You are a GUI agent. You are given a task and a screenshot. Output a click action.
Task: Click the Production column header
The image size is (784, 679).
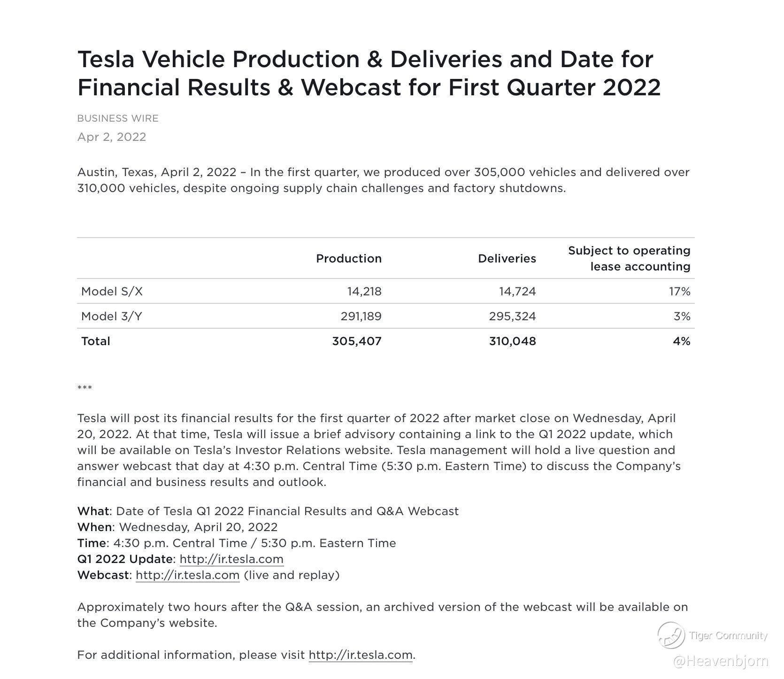tap(349, 259)
